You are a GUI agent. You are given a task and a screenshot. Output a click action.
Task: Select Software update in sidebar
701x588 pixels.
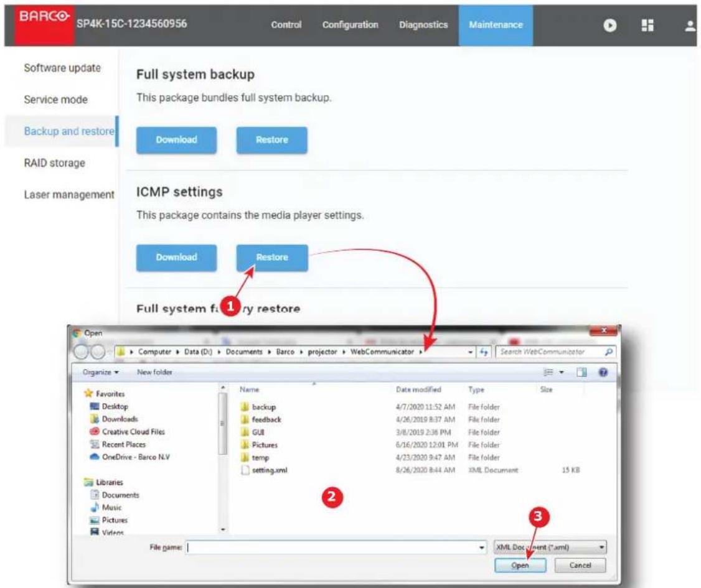click(62, 68)
